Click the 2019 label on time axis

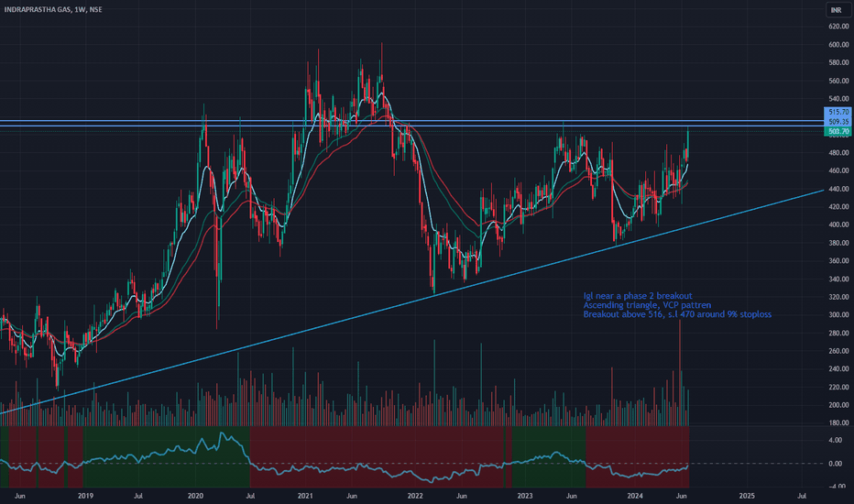tap(85, 496)
